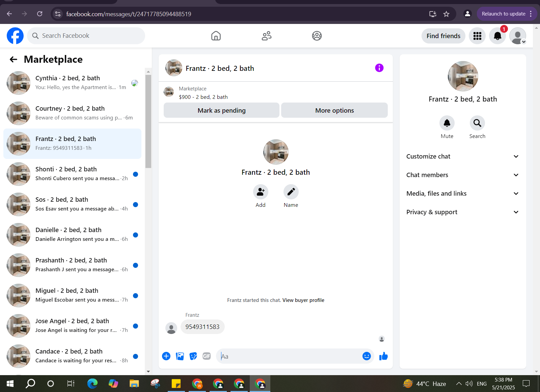The image size is (540, 392).
Task: Click the Facebook logo icon
Action: (x=15, y=36)
